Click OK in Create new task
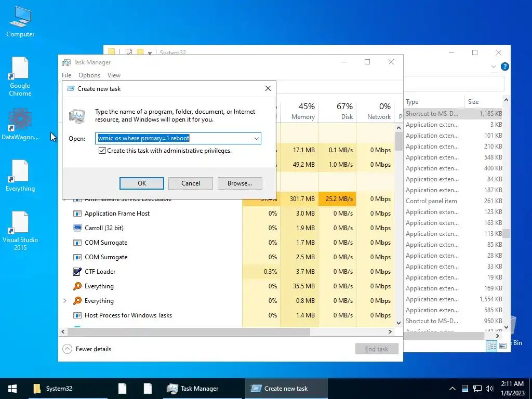Image resolution: width=532 pixels, height=399 pixels. (x=141, y=183)
